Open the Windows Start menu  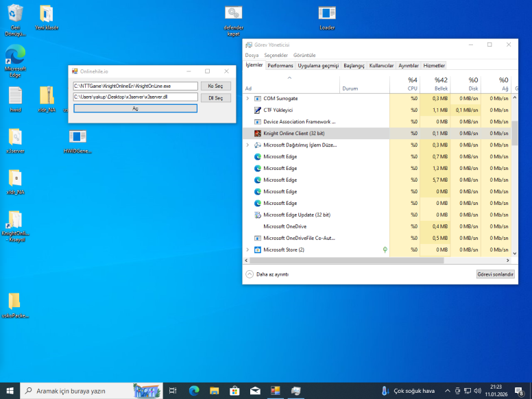point(10,391)
